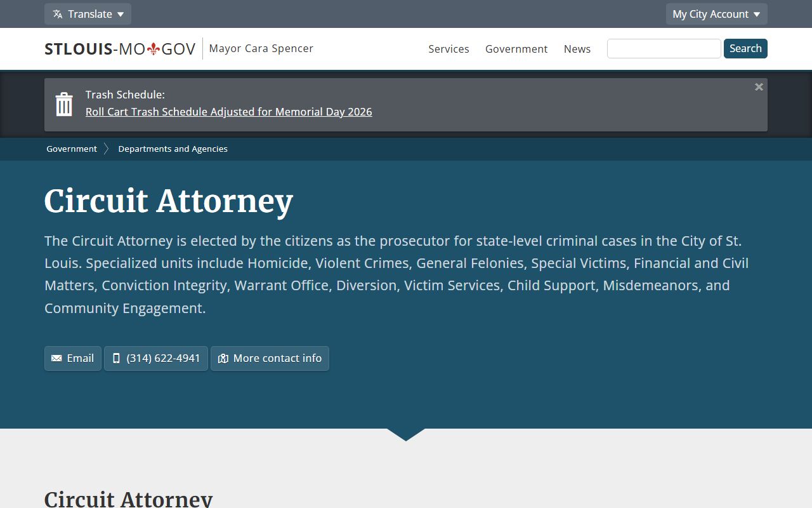
Task: Dismiss the trash schedule alert
Action: (759, 87)
